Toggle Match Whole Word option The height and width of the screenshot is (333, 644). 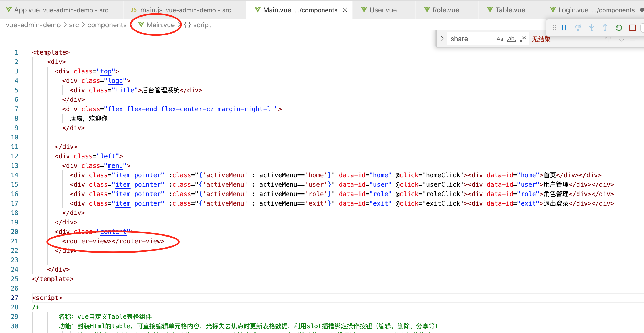[511, 39]
